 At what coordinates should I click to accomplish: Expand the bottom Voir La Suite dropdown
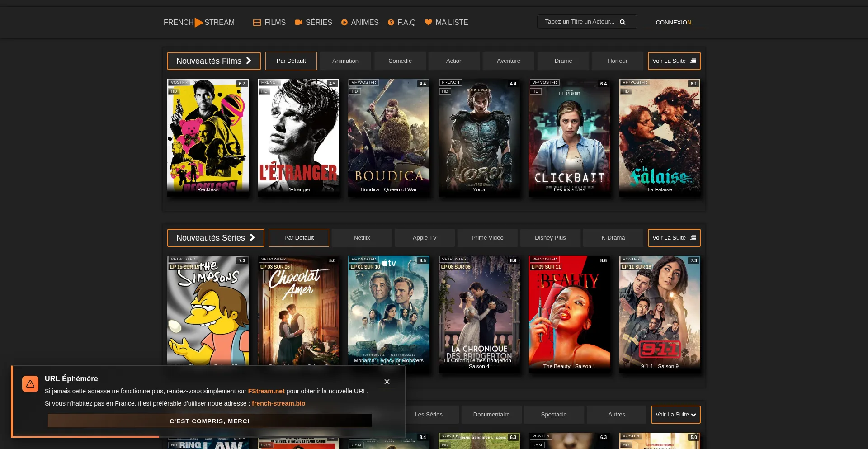click(676, 415)
